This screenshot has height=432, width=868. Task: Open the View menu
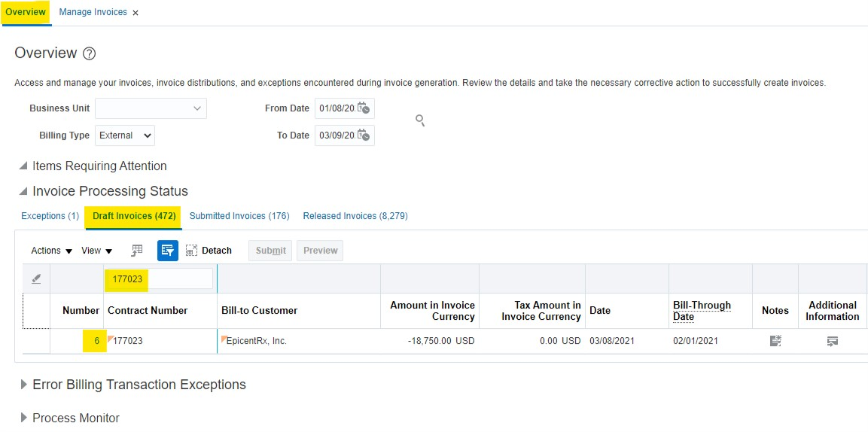click(x=96, y=251)
